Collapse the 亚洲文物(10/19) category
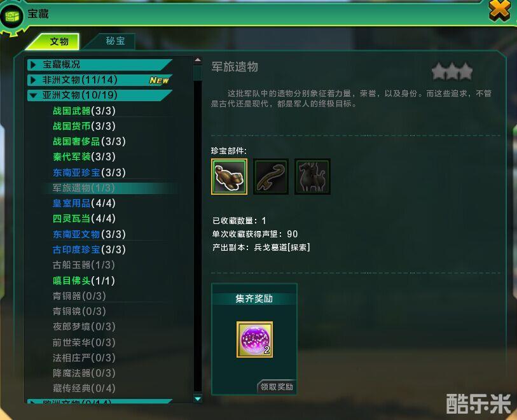The image size is (517, 420). (100, 95)
